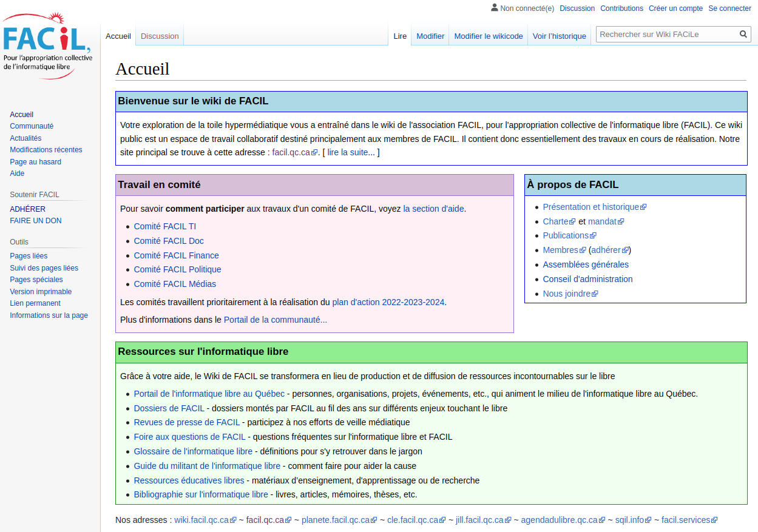Open Membres link
Image resolution: width=758 pixels, height=532 pixels.
564,250
